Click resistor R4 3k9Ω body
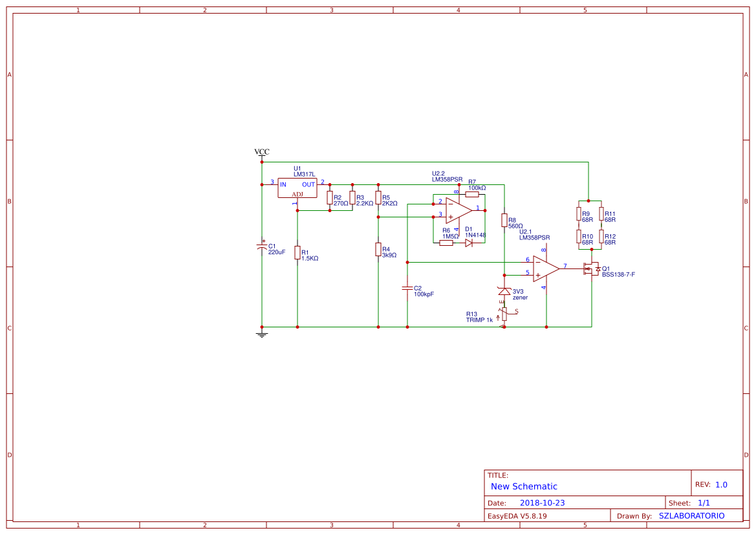Image resolution: width=756 pixels, height=535 pixels. coord(378,249)
